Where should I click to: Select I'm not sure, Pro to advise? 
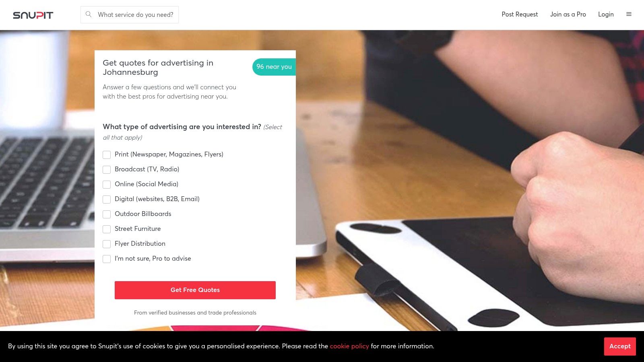coord(107,259)
